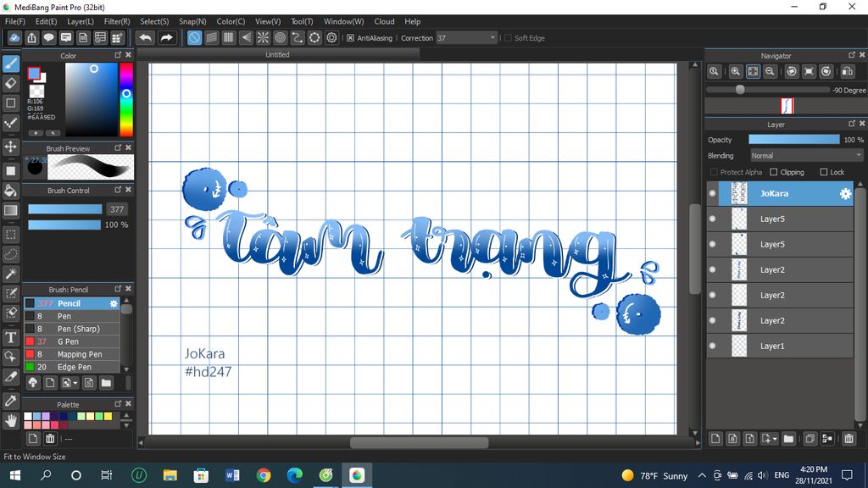Zoom out using Navigator magnifier minus
Viewport: 868px width, 488px height.
pyautogui.click(x=770, y=71)
